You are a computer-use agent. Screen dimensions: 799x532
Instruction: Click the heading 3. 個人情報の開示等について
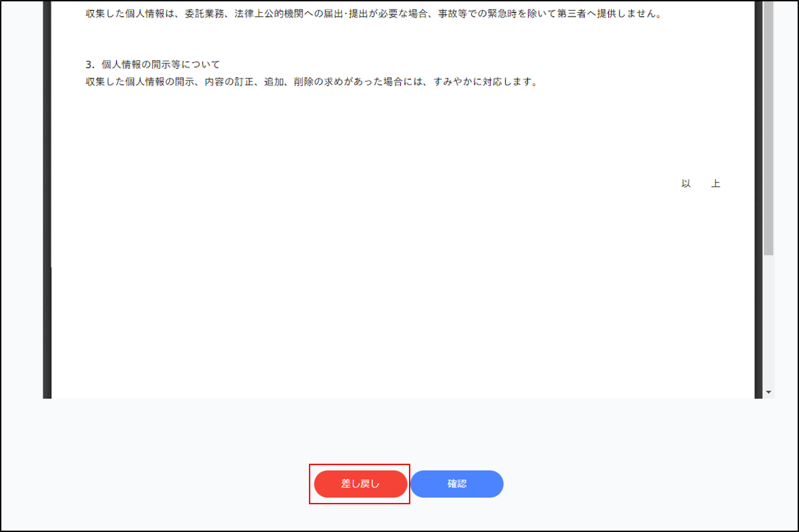tap(153, 65)
